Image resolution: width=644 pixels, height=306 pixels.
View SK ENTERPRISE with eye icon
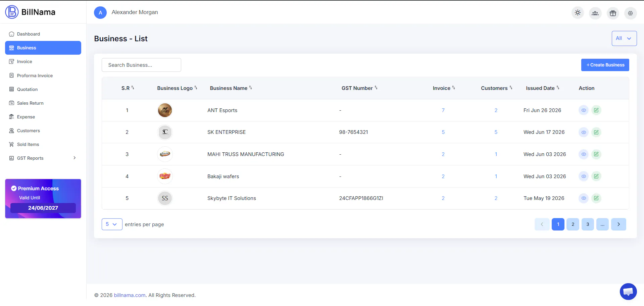584,132
